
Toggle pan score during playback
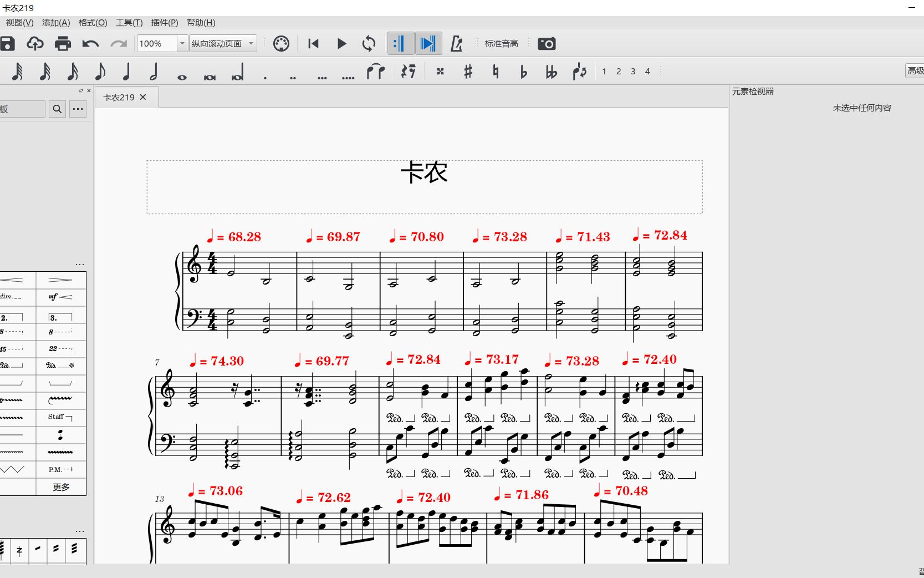click(x=428, y=43)
